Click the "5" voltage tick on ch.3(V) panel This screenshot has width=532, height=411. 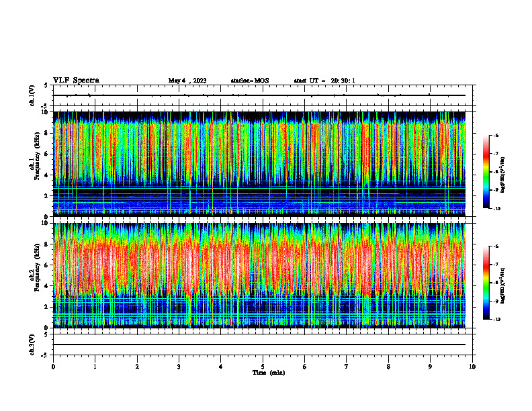[x=46, y=334]
